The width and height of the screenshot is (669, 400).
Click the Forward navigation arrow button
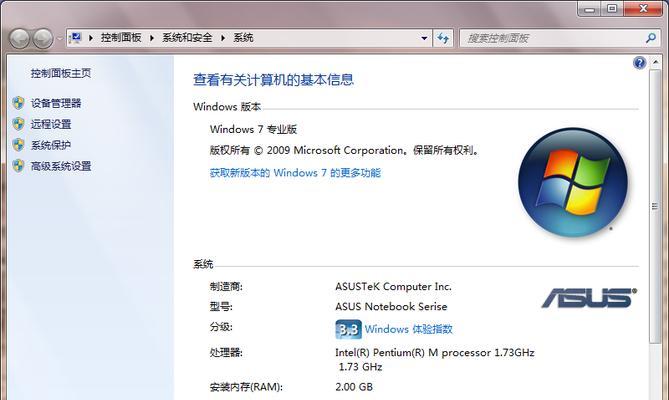pos(43,38)
